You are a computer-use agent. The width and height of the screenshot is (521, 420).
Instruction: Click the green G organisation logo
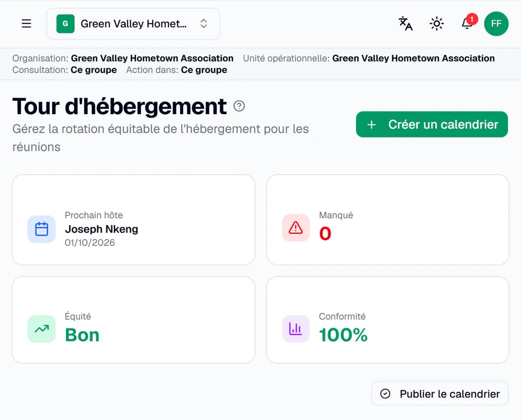[x=66, y=24]
